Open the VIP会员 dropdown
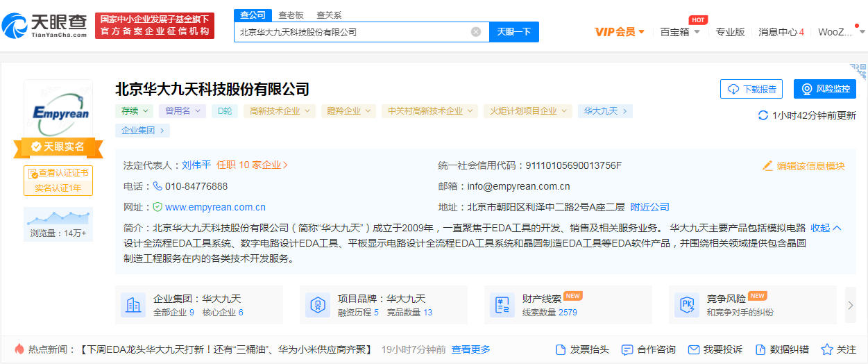The width and height of the screenshot is (868, 364). click(620, 32)
